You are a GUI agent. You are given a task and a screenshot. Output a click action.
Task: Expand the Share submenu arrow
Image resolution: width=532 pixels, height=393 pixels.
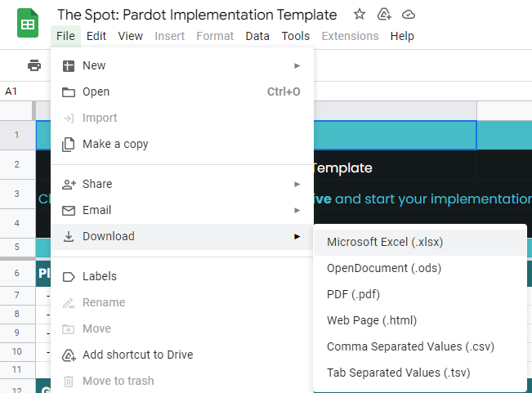pos(297,184)
